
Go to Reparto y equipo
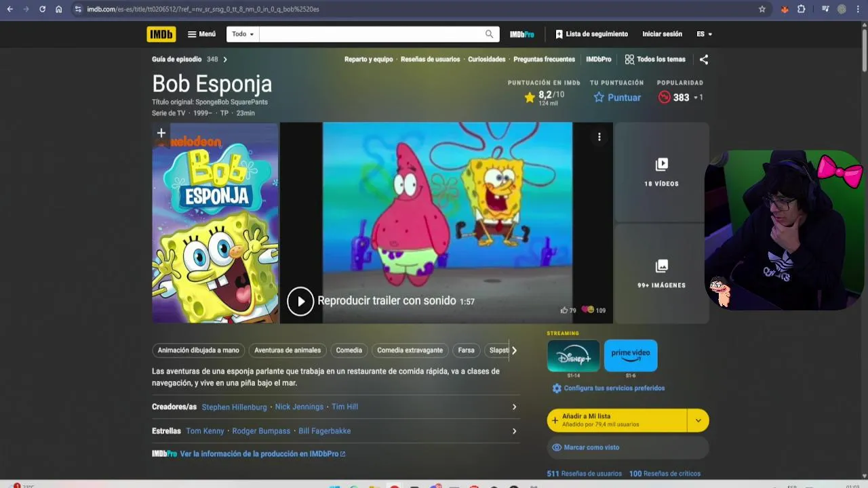pyautogui.click(x=368, y=60)
